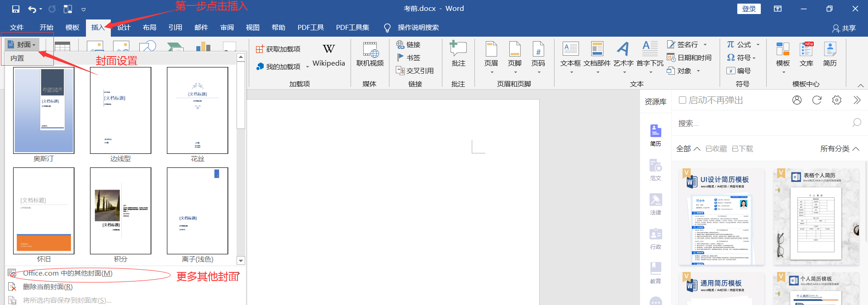Click the refresh icon in resource panel
This screenshot has width=868, height=305.
[x=817, y=100]
